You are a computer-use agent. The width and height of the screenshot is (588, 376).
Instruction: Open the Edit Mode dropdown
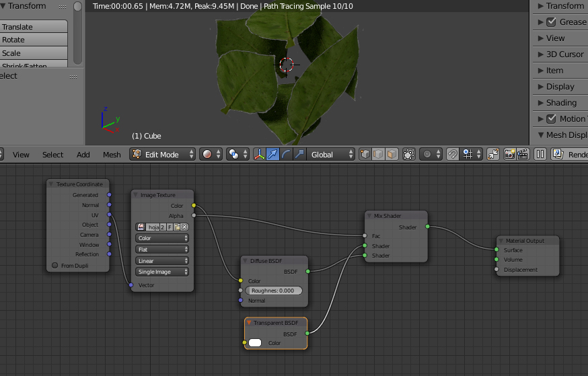(x=163, y=154)
